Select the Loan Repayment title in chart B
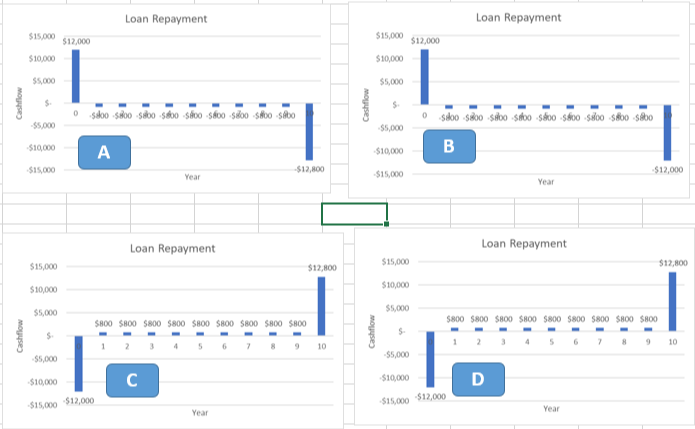The image size is (695, 429). [518, 17]
